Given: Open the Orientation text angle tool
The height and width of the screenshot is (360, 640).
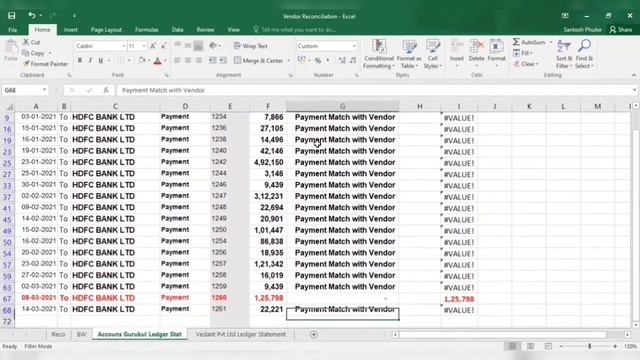Looking at the screenshot, I should point(213,46).
